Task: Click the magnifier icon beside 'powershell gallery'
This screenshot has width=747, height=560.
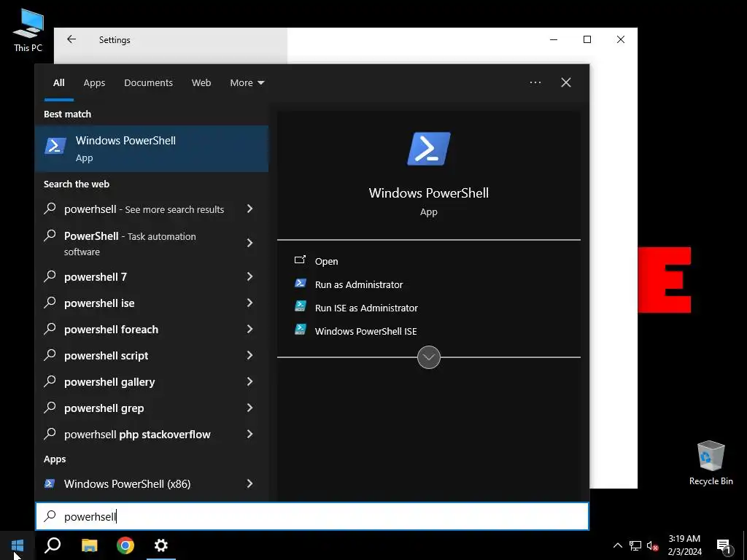Action: coord(50,381)
